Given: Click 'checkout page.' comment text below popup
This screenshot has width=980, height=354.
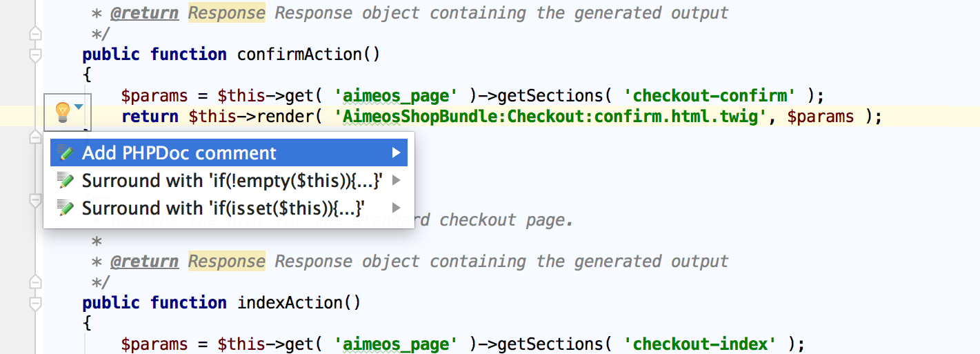Looking at the screenshot, I should [506, 220].
